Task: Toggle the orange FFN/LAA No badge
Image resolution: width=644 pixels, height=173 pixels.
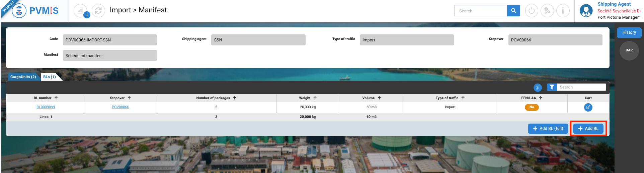Action: click(532, 107)
